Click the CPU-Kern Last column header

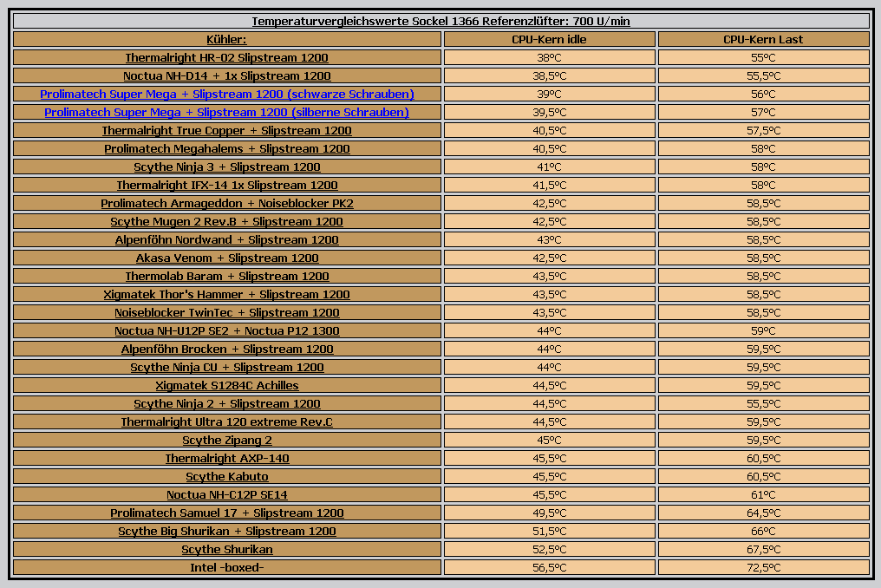click(763, 39)
